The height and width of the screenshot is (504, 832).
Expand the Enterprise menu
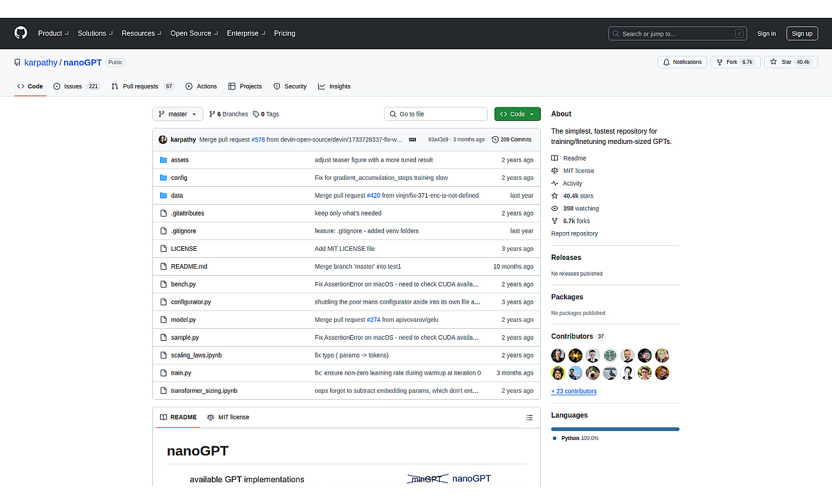pyautogui.click(x=246, y=33)
